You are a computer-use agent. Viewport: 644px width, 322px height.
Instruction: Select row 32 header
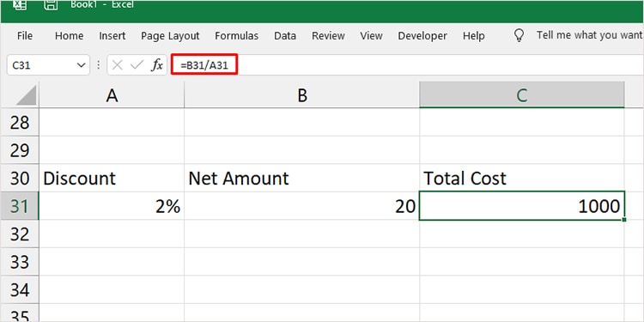(20, 234)
